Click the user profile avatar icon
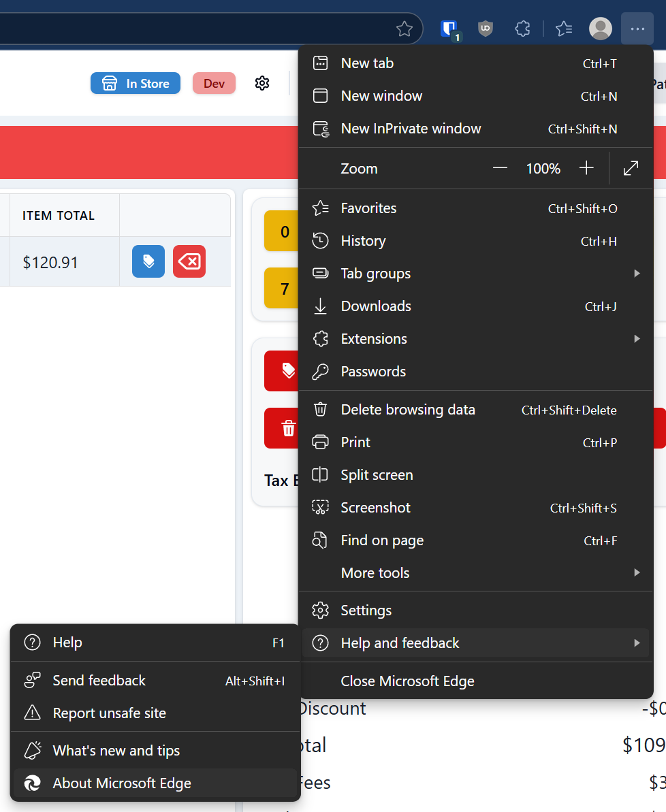666x812 pixels. (600, 29)
